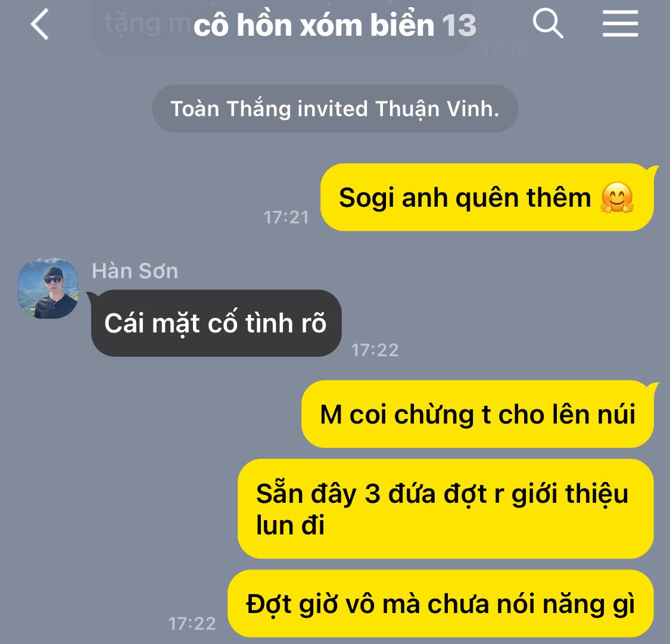Tap the 17:21 timestamp beside yellow bubble

click(286, 217)
